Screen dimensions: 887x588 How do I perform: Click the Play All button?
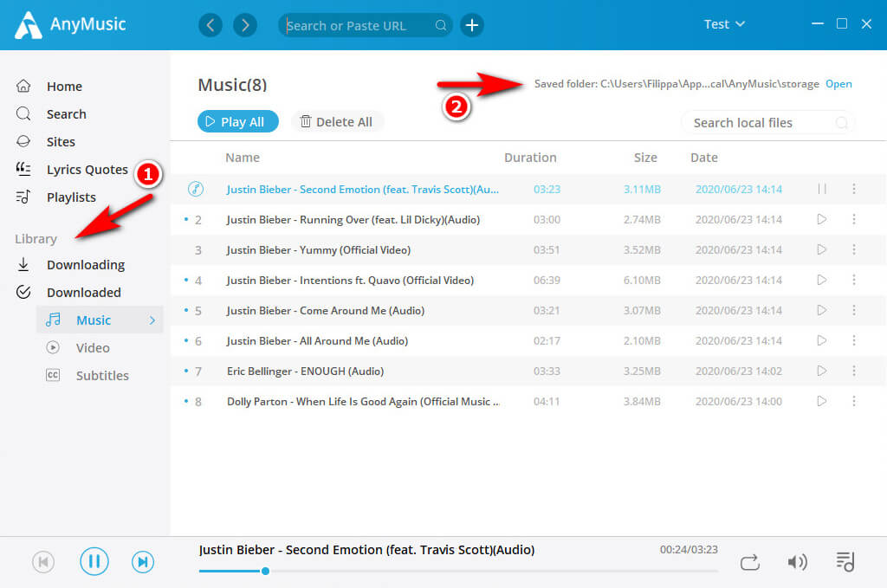[x=237, y=121]
